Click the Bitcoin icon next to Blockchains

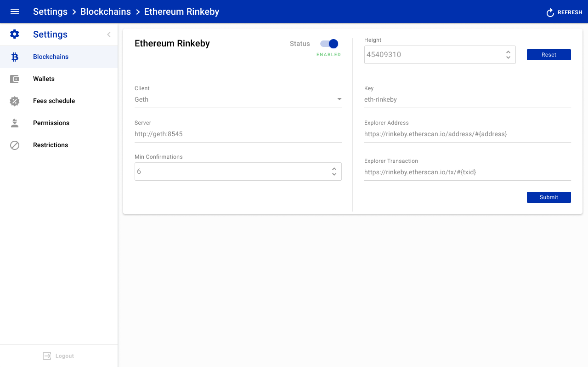pos(15,57)
